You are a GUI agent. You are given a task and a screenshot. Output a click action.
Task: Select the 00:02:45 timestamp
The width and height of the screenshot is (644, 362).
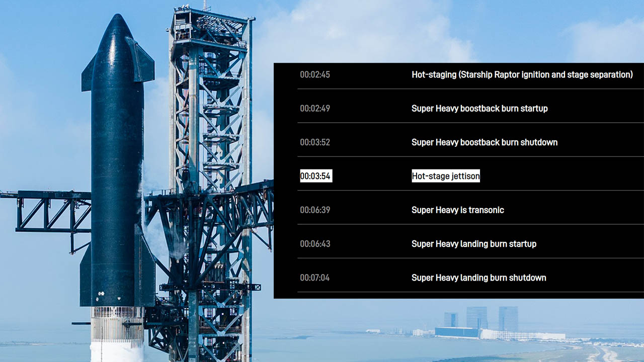point(315,74)
